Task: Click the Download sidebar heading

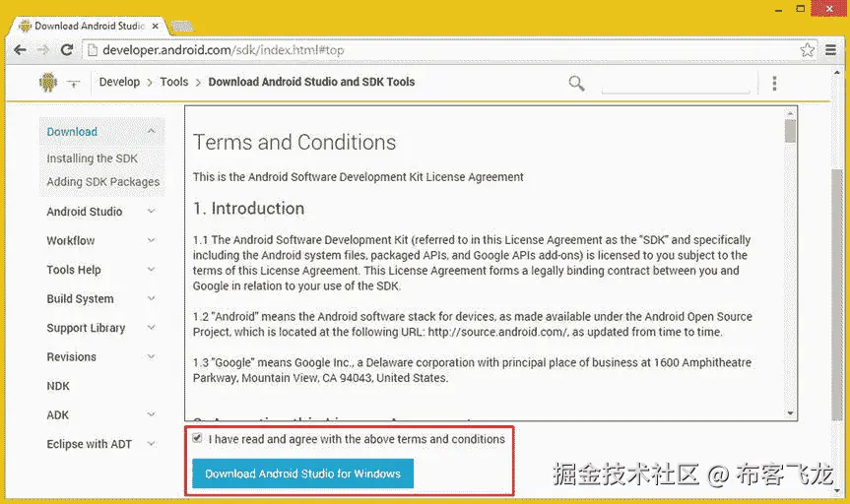Action: click(x=72, y=132)
